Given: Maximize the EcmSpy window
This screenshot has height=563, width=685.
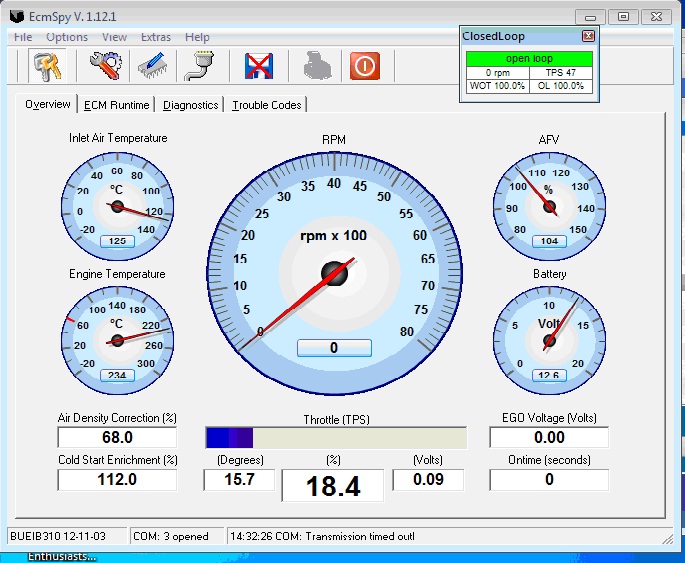Looking at the screenshot, I should 623,17.
